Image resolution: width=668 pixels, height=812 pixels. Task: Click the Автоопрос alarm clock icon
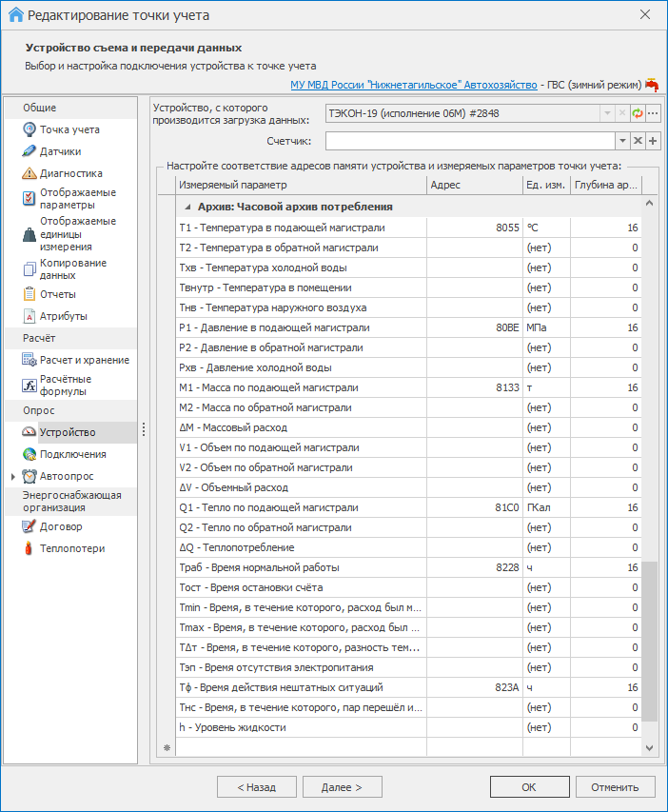point(29,476)
